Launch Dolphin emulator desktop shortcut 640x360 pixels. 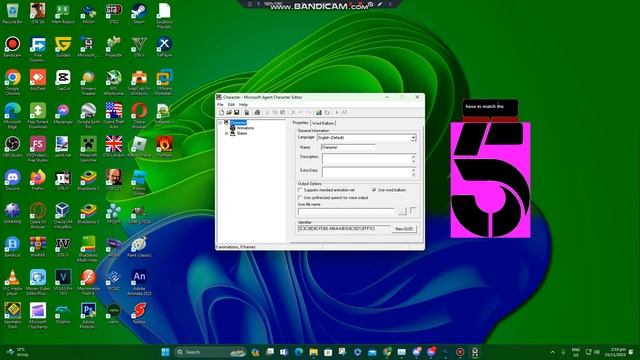63,314
